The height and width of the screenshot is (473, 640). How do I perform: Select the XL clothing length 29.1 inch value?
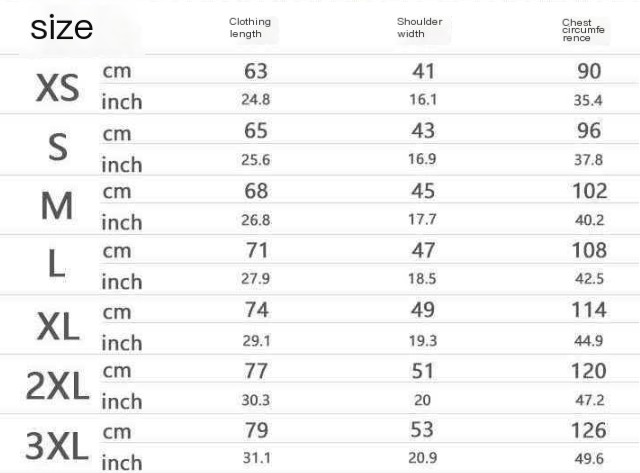pyautogui.click(x=256, y=341)
